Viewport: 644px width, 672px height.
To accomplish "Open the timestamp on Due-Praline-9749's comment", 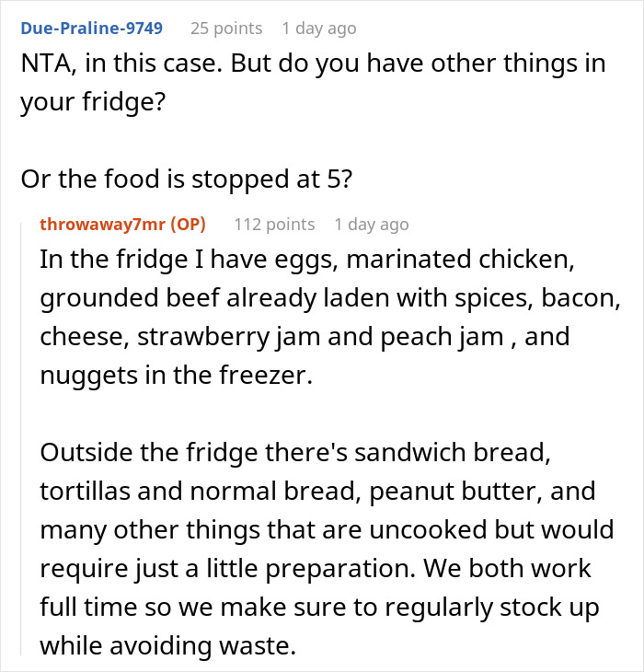I will [318, 29].
